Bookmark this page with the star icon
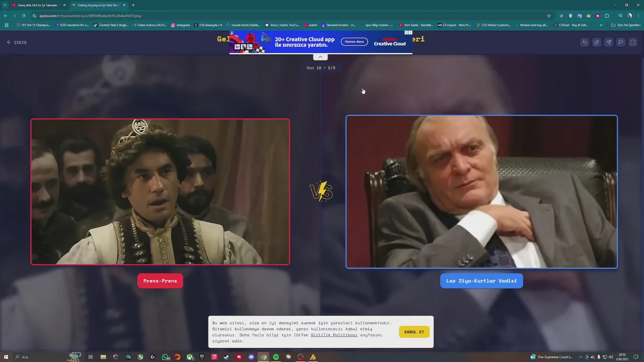Screen dimensions: 644x362 point(549,16)
